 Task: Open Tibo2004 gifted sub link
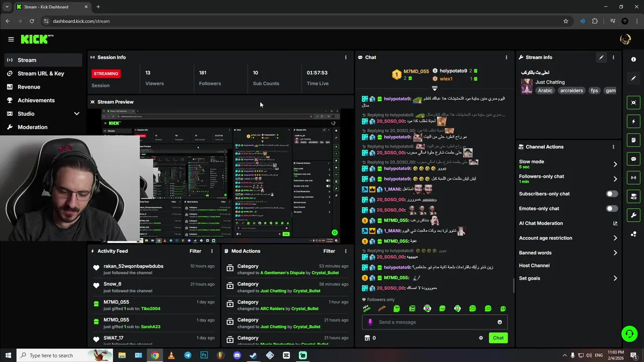point(150,309)
